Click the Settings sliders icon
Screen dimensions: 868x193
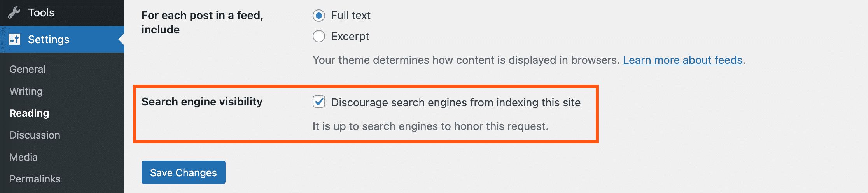click(x=14, y=39)
